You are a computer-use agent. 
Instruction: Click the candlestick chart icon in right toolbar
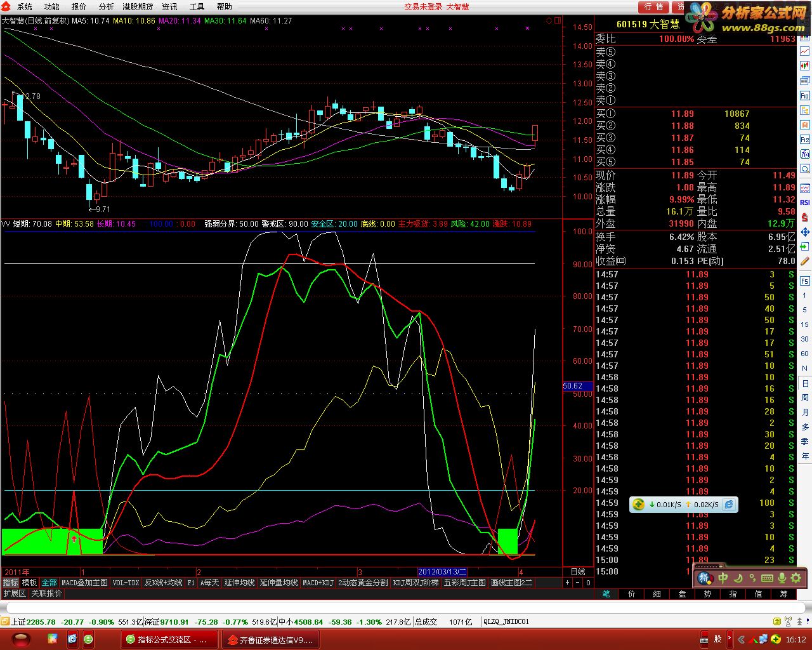click(805, 65)
